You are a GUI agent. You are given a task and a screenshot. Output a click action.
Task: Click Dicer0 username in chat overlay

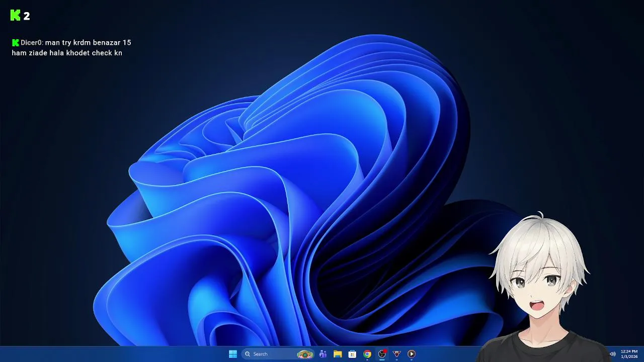(x=31, y=43)
